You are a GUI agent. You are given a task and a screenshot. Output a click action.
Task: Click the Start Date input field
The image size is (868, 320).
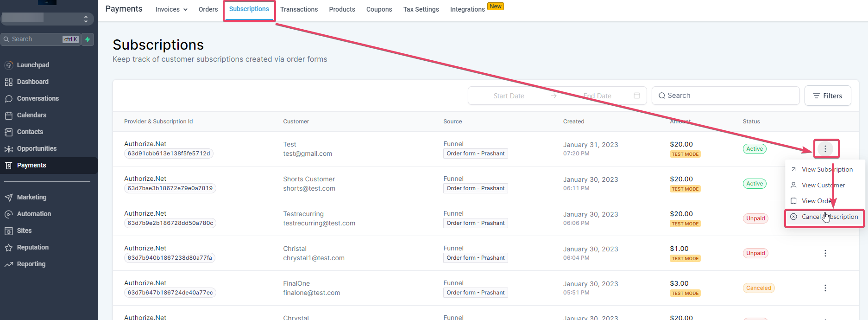(509, 96)
